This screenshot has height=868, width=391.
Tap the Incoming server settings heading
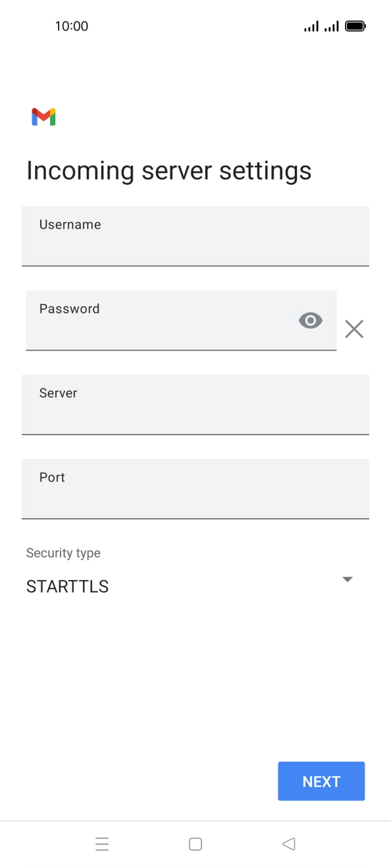coord(169,170)
